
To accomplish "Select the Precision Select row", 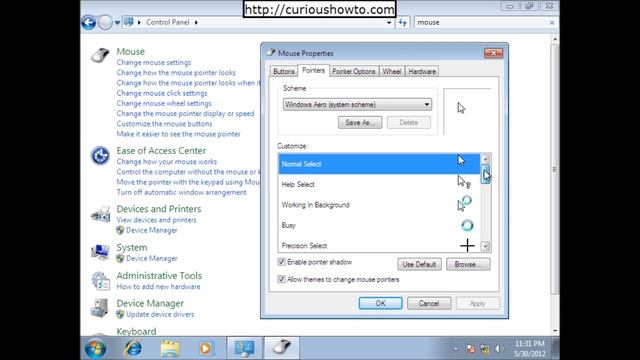I will (379, 245).
